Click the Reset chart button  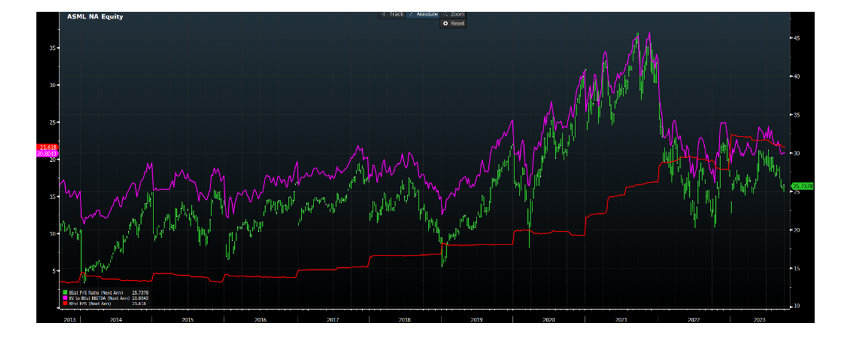454,23
